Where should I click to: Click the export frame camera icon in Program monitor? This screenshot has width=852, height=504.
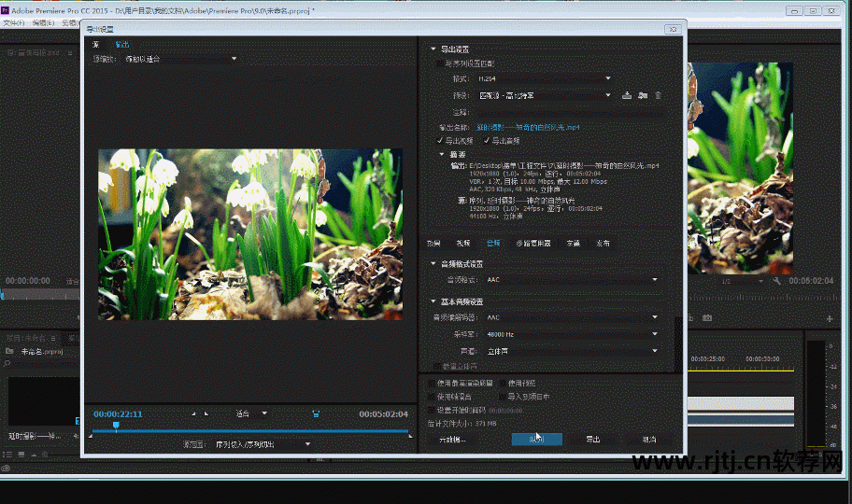pos(707,317)
